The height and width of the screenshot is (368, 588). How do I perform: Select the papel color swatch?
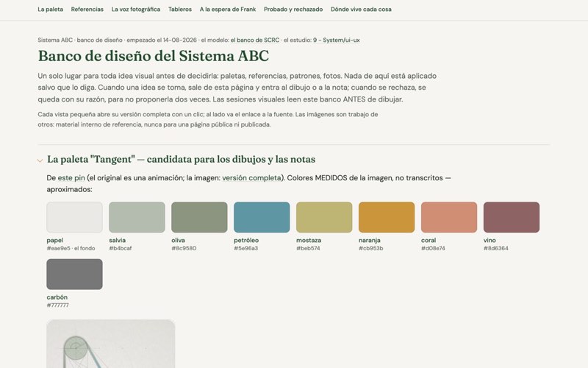75,217
